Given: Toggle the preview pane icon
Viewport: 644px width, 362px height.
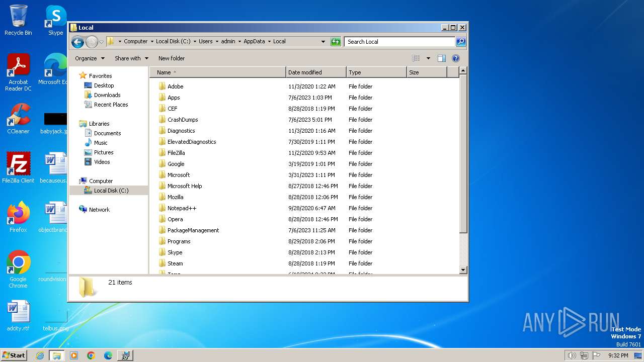Looking at the screenshot, I should pyautogui.click(x=441, y=58).
